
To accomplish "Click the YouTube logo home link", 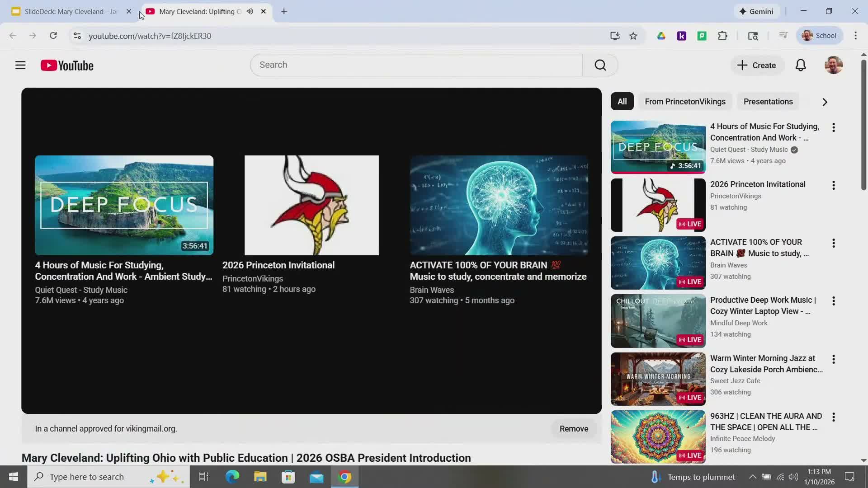I will (67, 66).
